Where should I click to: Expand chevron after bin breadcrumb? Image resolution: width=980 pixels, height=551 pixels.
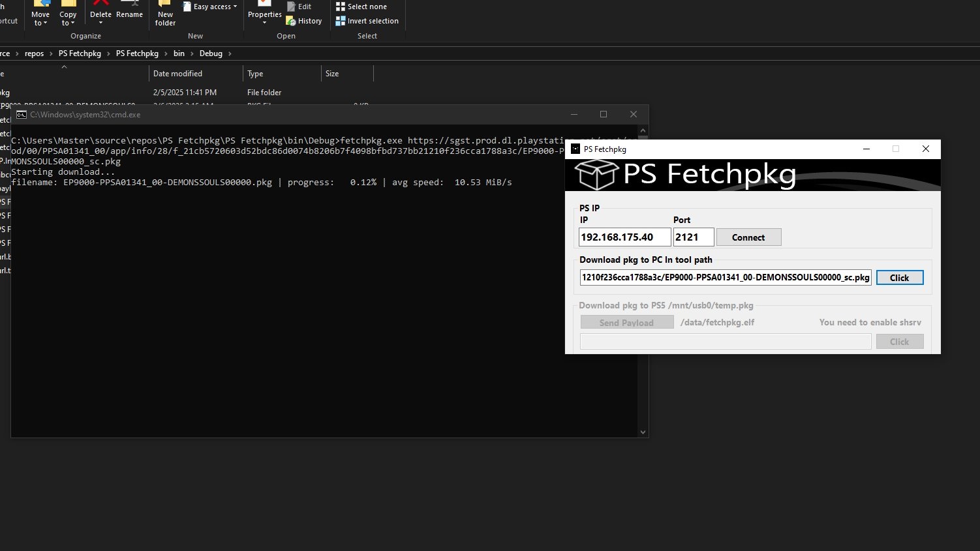tap(192, 53)
